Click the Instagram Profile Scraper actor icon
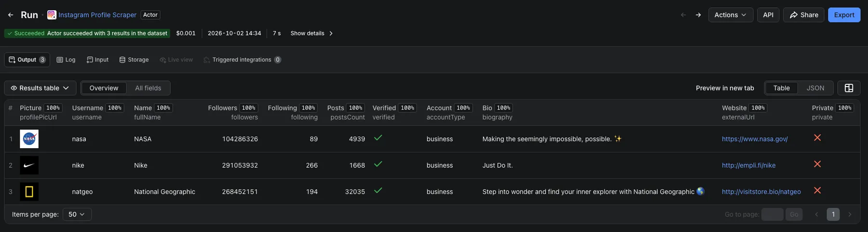Viewport: 868px width, 232px height. (x=52, y=15)
